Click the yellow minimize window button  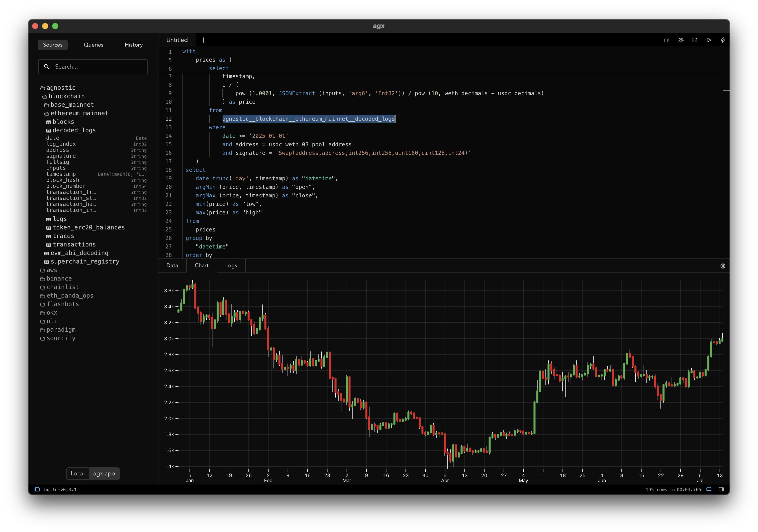pos(45,26)
